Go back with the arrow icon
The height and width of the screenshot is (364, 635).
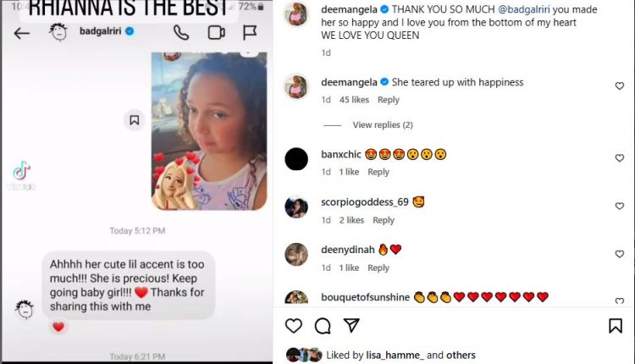pyautogui.click(x=22, y=33)
